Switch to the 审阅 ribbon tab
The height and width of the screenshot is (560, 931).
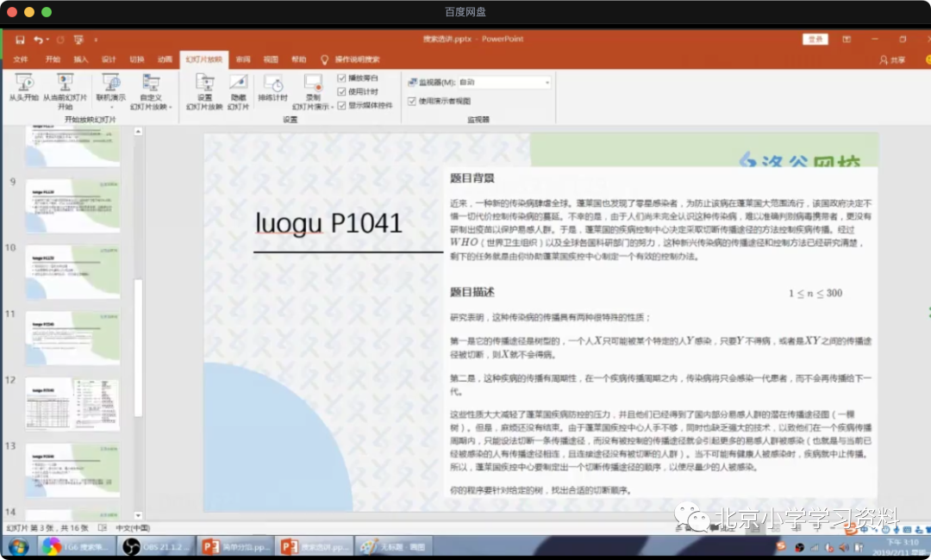click(243, 59)
